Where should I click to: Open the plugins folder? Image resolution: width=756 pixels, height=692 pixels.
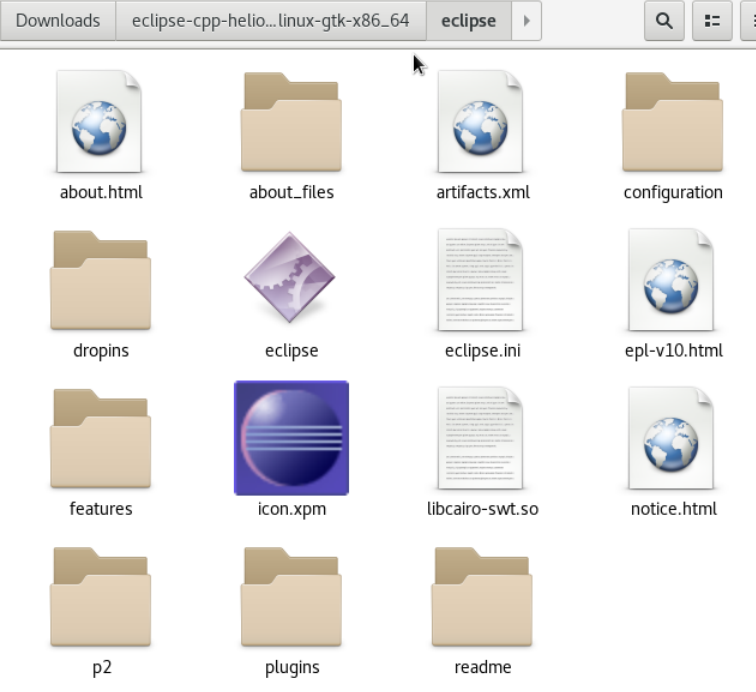291,597
